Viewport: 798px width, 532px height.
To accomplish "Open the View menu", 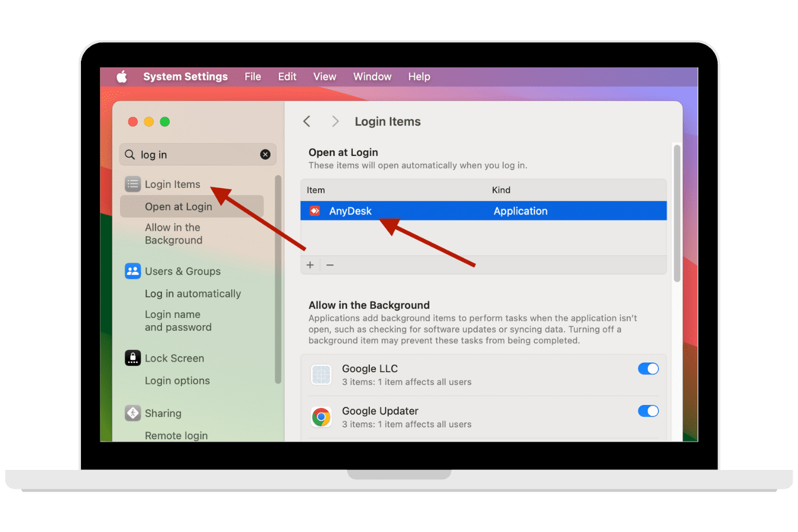I will [x=325, y=77].
